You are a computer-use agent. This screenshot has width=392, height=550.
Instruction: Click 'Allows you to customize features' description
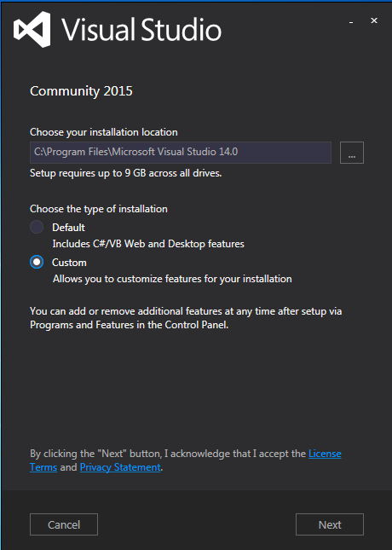pos(172,279)
